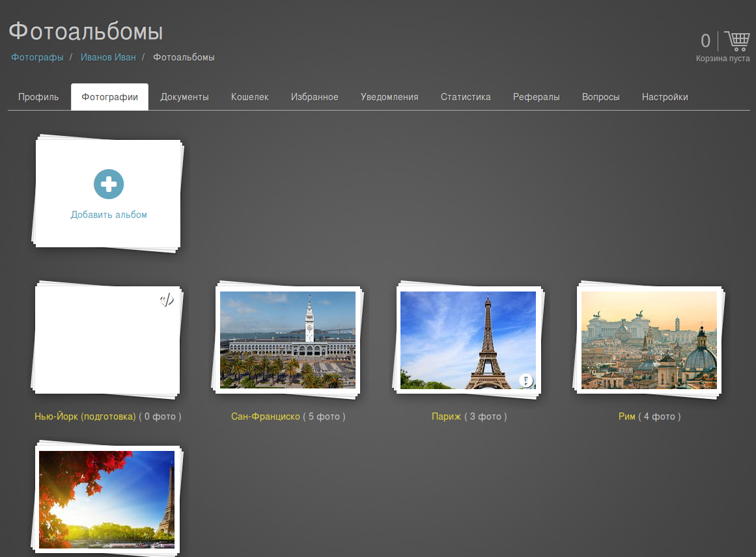Click the Нью-Йорк (подготовка) album title
The height and width of the screenshot is (557, 756).
85,416
